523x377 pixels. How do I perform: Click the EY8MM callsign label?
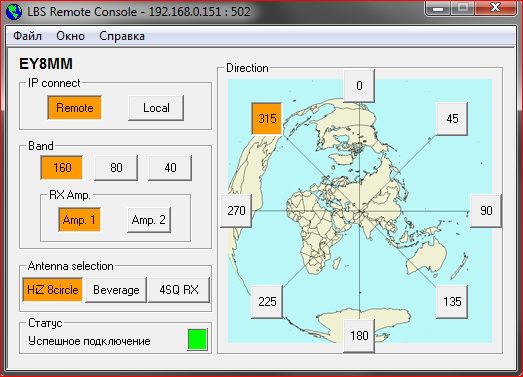pyautogui.click(x=46, y=64)
